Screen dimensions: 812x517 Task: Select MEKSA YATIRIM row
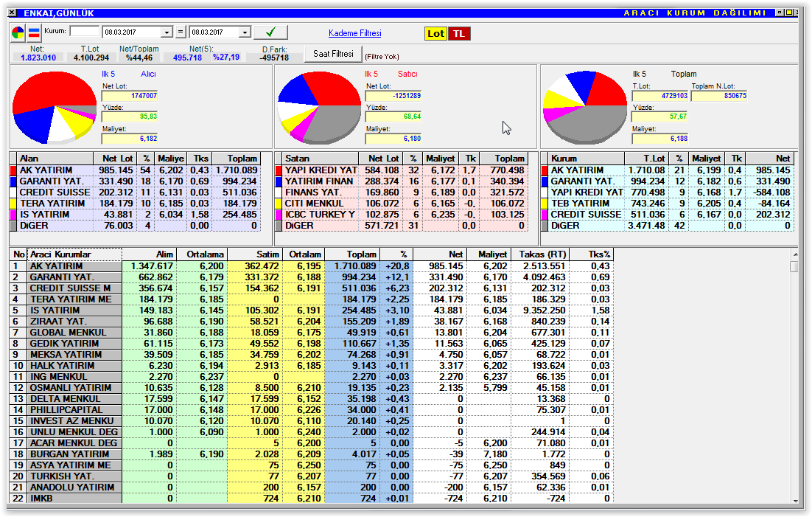311,355
